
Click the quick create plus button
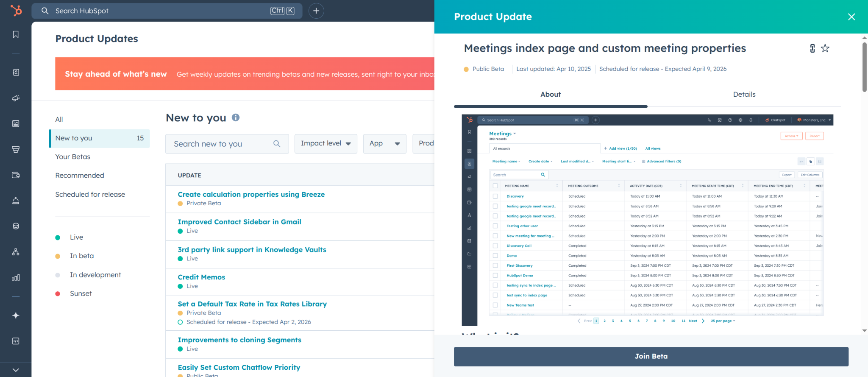[316, 11]
